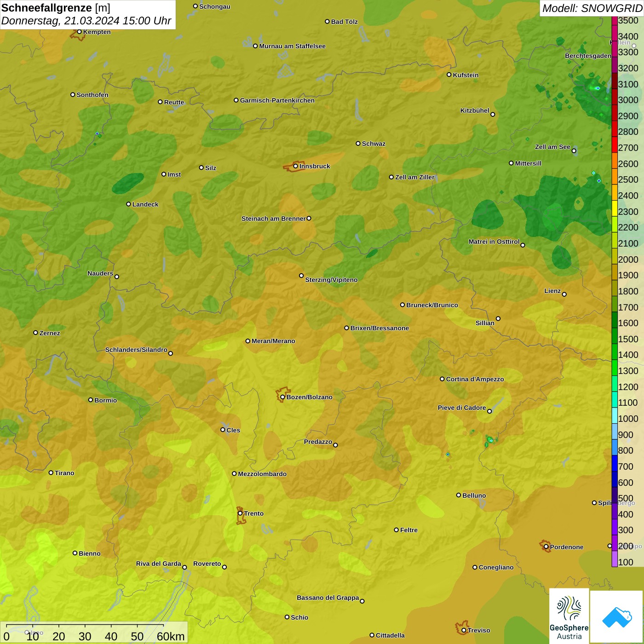Select the "Pordenone" city label

pyautogui.click(x=567, y=547)
